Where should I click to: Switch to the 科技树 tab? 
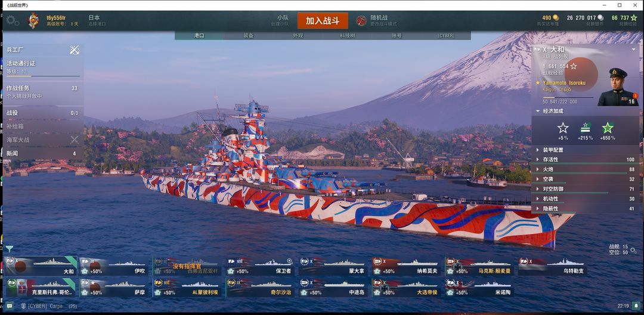click(347, 36)
